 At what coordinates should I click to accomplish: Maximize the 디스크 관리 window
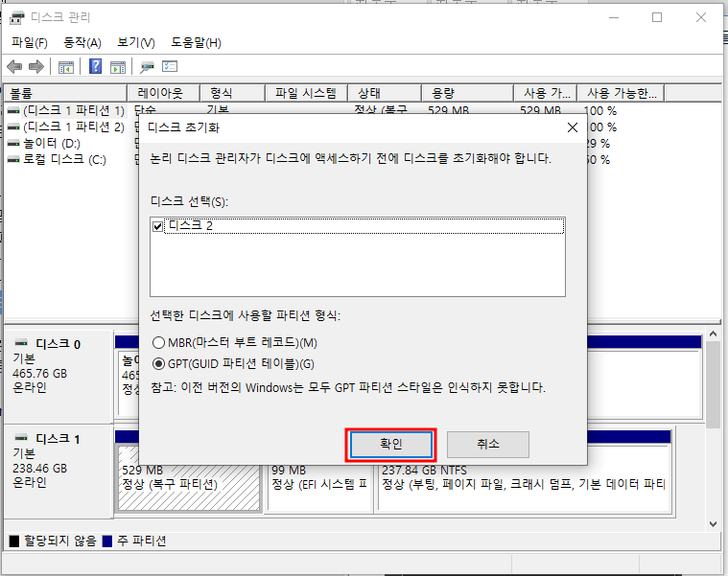point(657,17)
